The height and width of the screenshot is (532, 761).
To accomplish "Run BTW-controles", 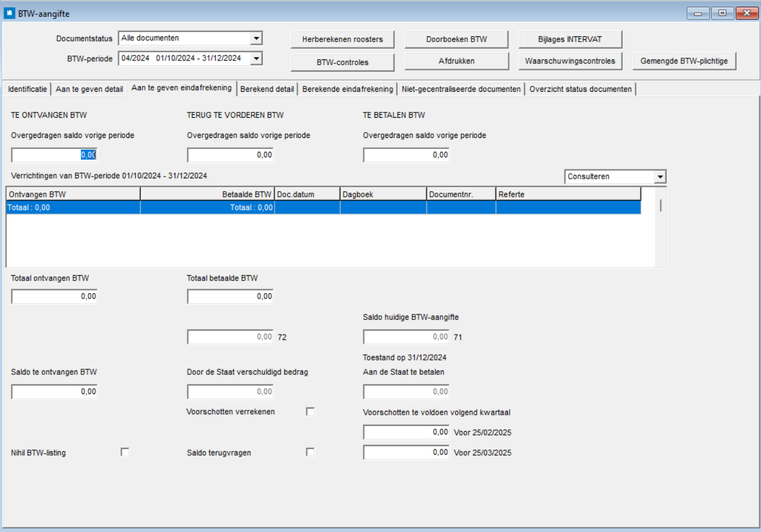I will 342,62.
